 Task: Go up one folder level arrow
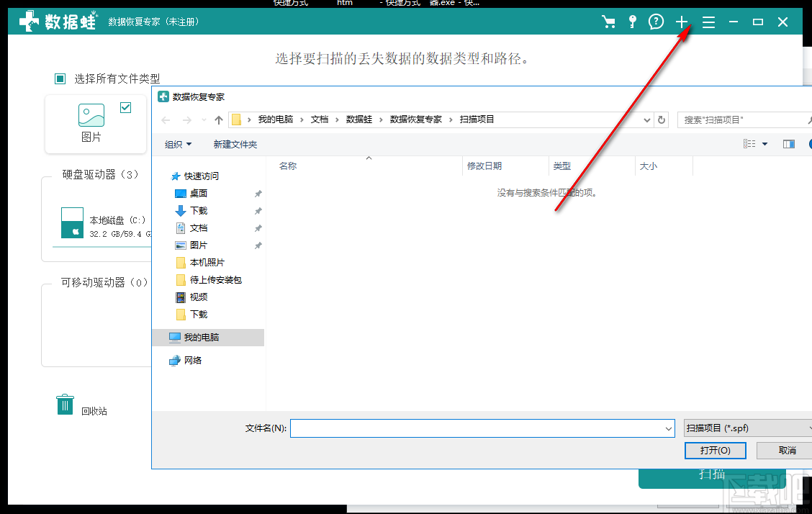coord(219,120)
